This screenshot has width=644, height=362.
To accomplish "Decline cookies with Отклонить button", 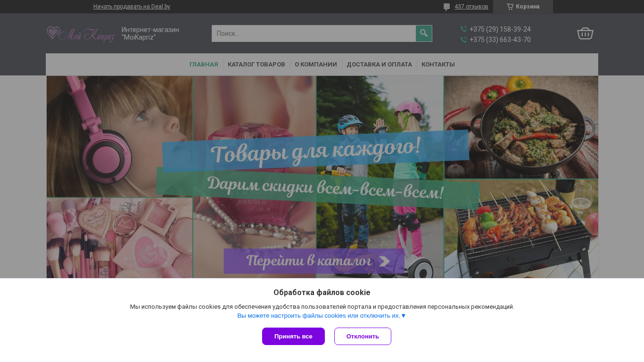I will coord(363,337).
